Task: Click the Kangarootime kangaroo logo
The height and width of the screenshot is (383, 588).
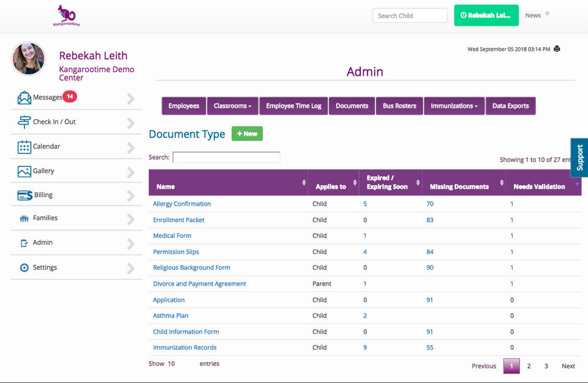Action: 66,15
